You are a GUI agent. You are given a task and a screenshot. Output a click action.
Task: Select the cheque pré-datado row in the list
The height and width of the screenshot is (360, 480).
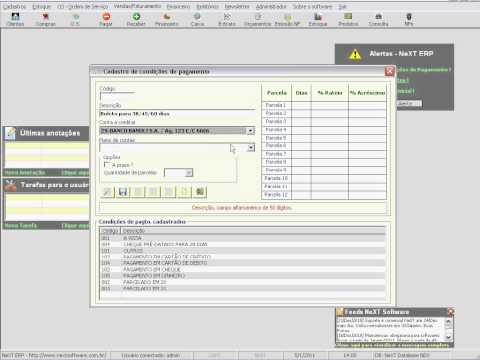click(x=243, y=244)
